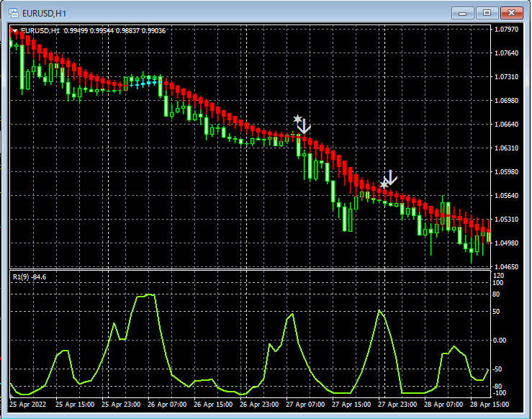Click the -100 level on indicator scale
Screen dimensions: 532x419
pos(499,393)
